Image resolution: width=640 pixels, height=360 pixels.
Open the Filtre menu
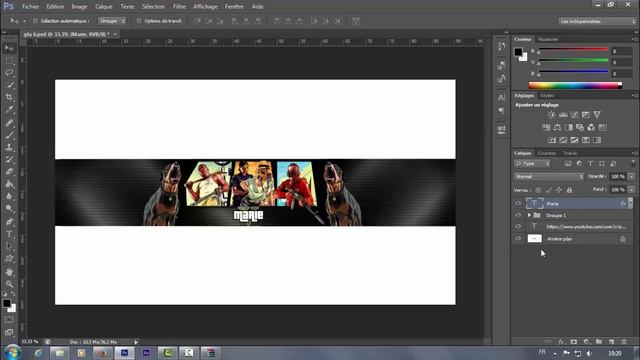pyautogui.click(x=179, y=7)
